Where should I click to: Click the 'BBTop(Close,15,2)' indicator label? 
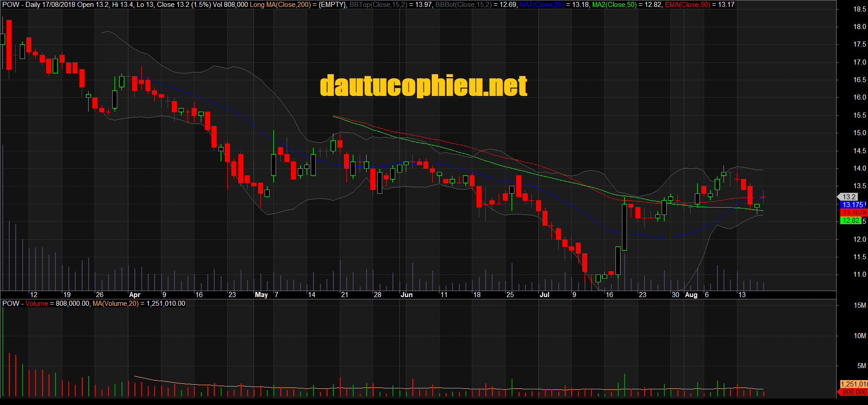coord(378,5)
